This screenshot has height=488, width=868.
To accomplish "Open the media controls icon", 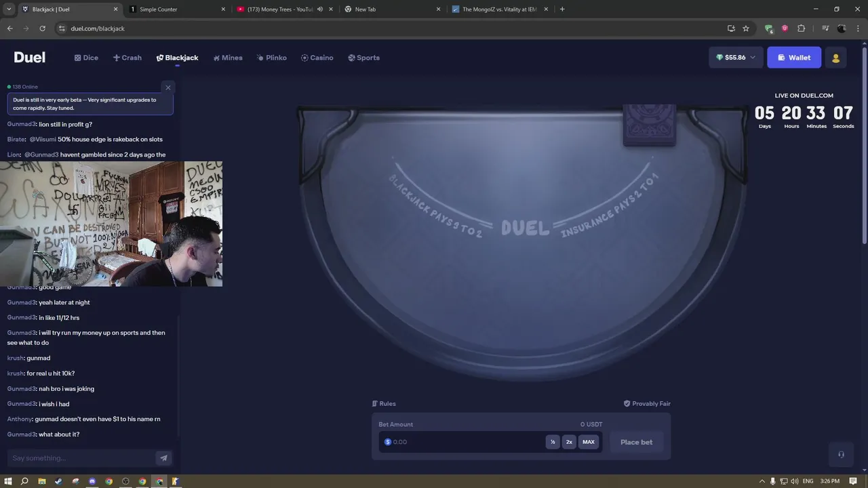I will coord(825,28).
